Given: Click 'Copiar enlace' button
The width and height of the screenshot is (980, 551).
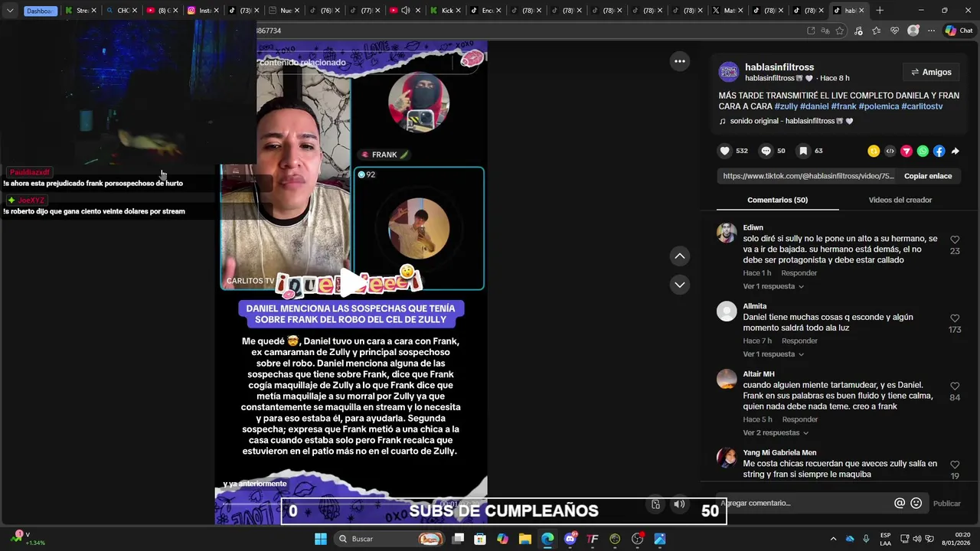Looking at the screenshot, I should (x=928, y=176).
